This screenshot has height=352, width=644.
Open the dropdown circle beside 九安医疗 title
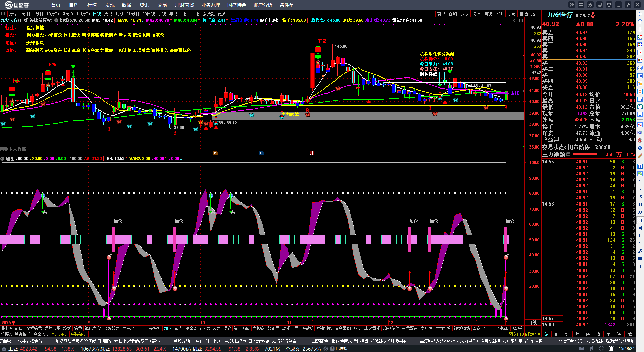point(56,20)
